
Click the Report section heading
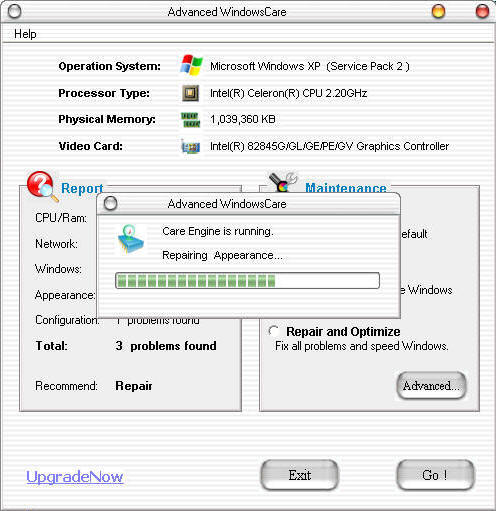[82, 188]
